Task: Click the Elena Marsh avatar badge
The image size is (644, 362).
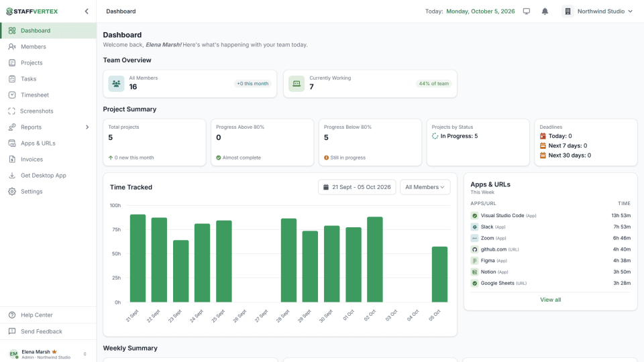Action: point(13,354)
